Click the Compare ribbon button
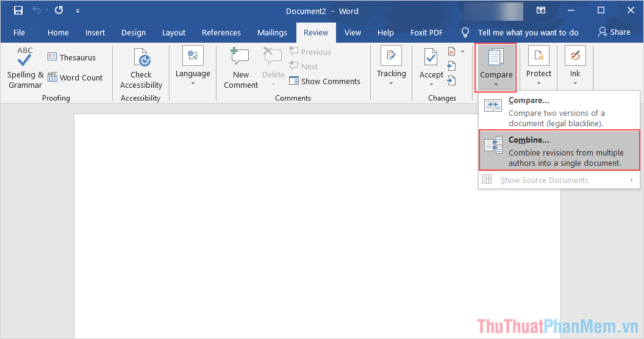The image size is (644, 339). click(x=496, y=67)
